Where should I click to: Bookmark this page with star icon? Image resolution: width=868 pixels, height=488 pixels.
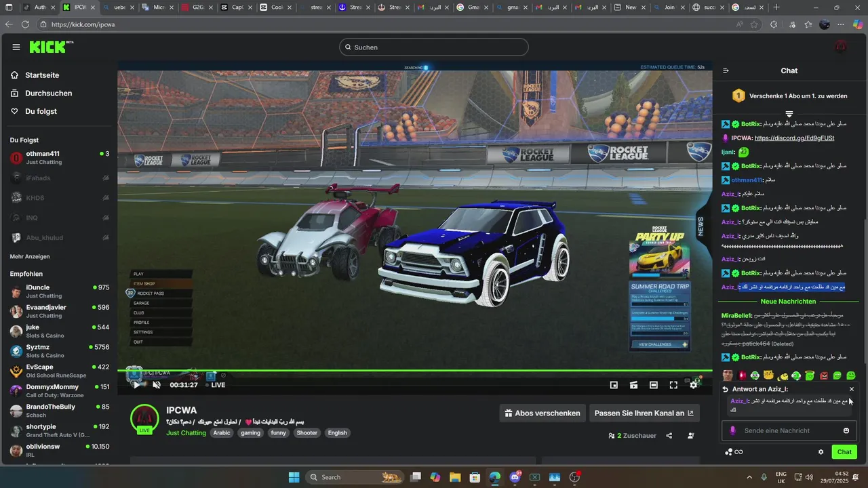(754, 24)
